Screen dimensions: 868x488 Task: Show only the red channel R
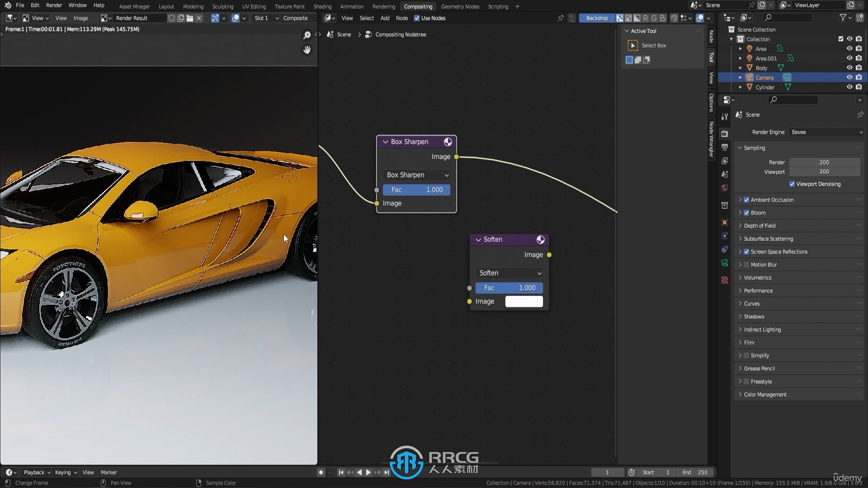click(x=645, y=18)
